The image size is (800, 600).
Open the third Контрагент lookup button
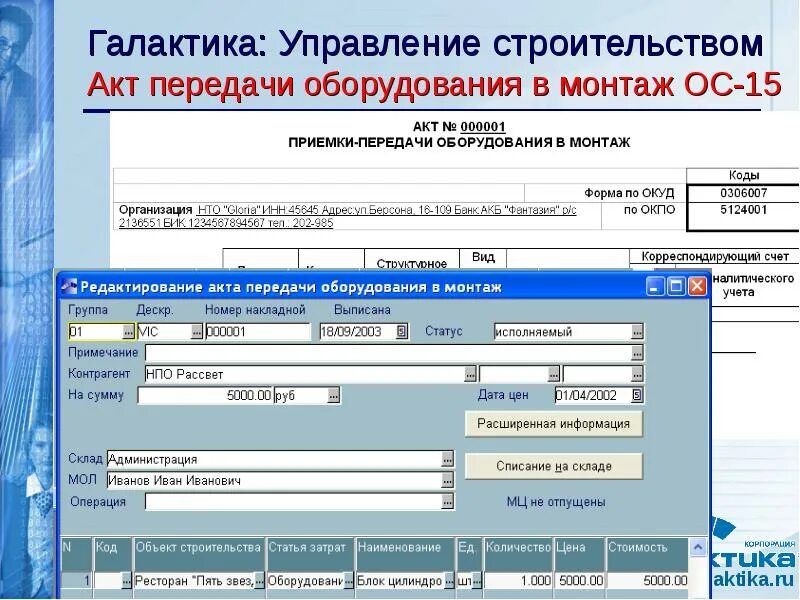637,374
